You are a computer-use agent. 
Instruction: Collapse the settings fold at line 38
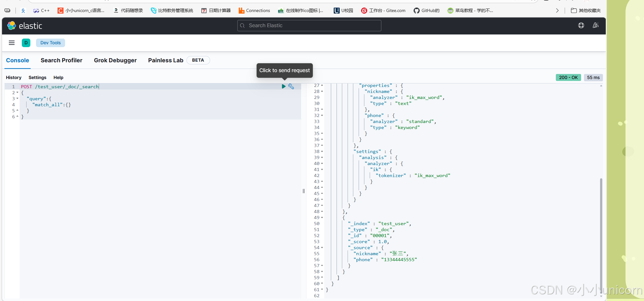coord(322,151)
